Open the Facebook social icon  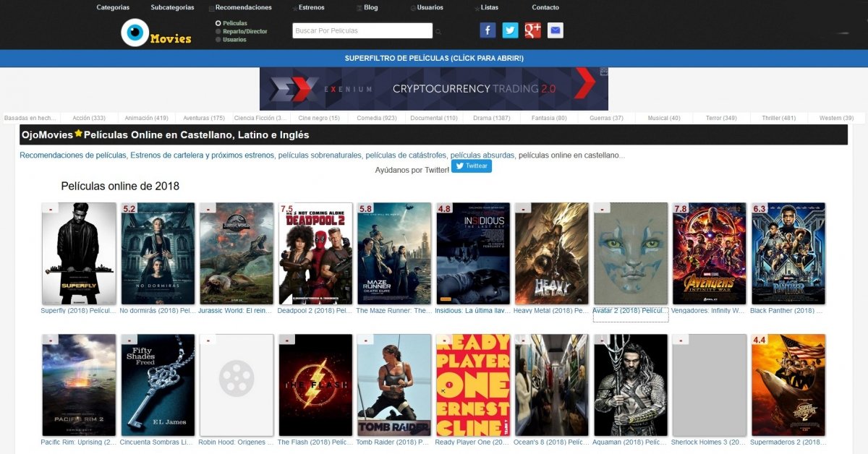pyautogui.click(x=488, y=30)
